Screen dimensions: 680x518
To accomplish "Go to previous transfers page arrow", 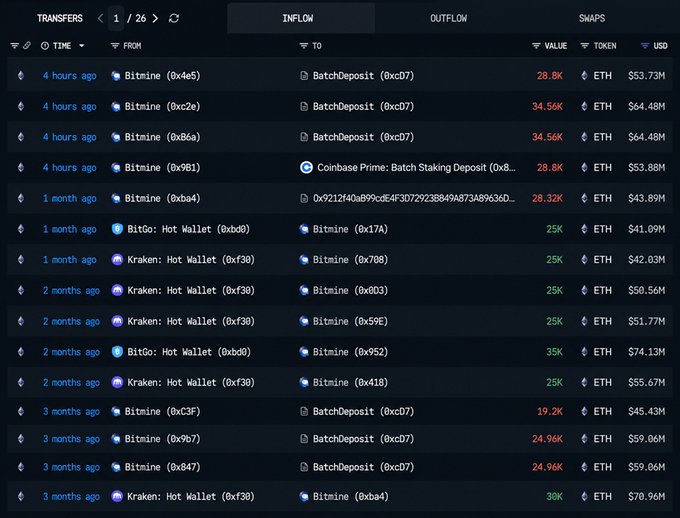I will pyautogui.click(x=100, y=18).
